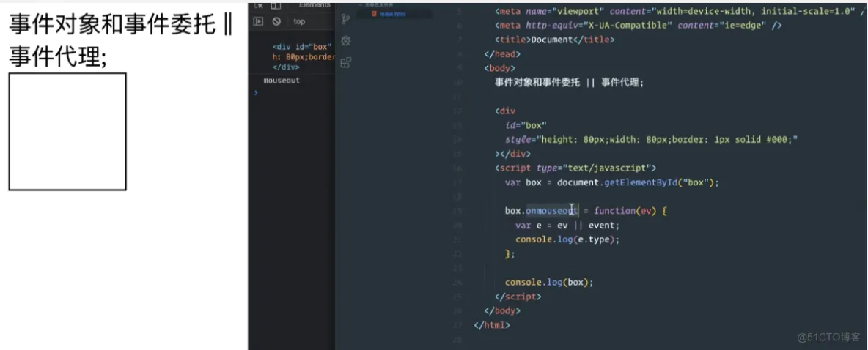The width and height of the screenshot is (868, 350).
Task: Click 'onmouseout' in the code editor
Action: click(x=551, y=211)
